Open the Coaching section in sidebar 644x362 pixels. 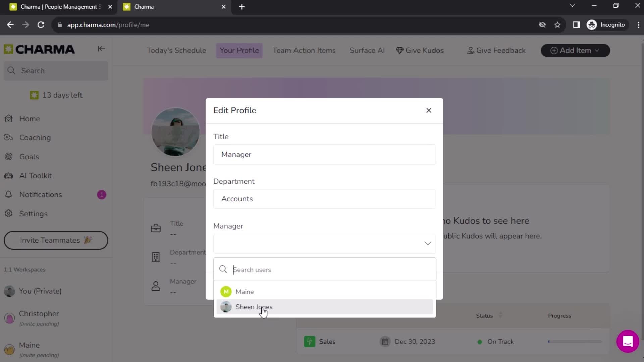point(35,137)
